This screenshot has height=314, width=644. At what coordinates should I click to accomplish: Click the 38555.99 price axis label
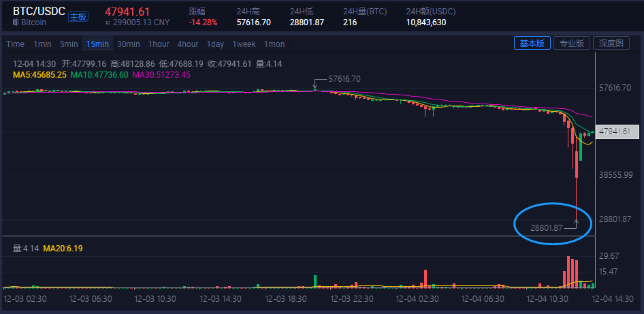tap(615, 174)
